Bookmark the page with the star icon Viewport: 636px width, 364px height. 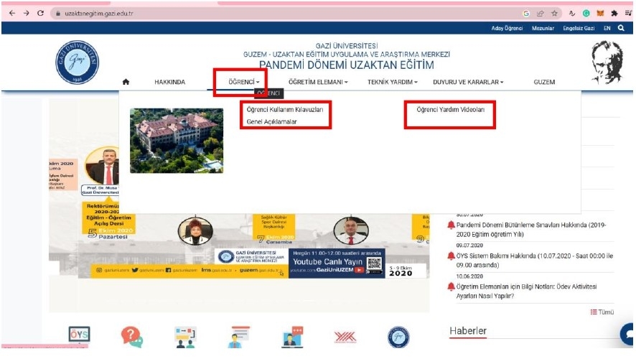pyautogui.click(x=554, y=14)
